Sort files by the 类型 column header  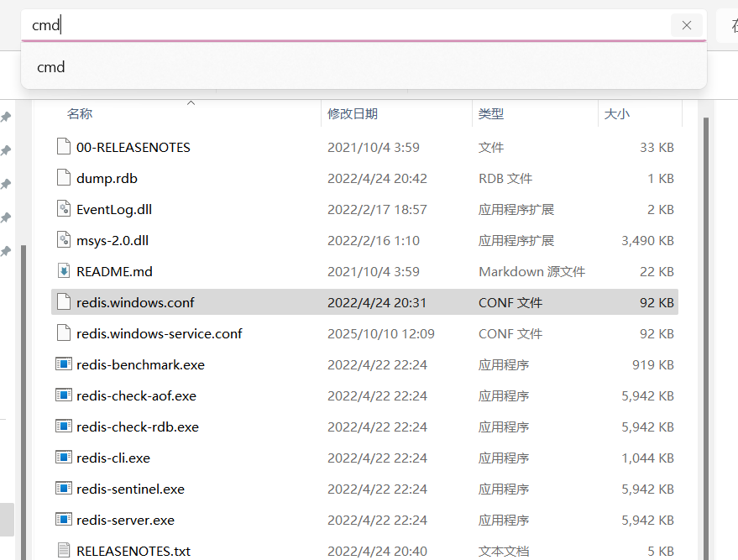tap(491, 113)
